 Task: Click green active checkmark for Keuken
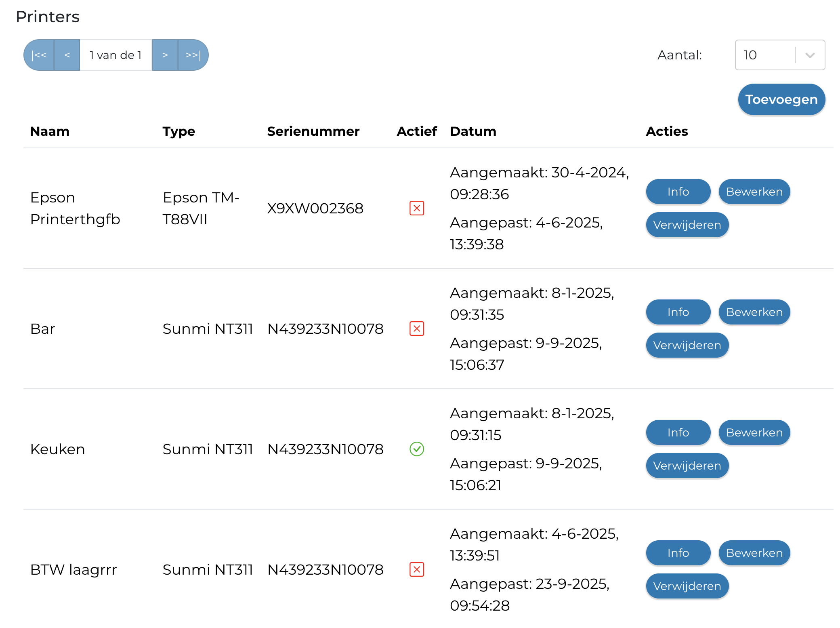(x=416, y=449)
